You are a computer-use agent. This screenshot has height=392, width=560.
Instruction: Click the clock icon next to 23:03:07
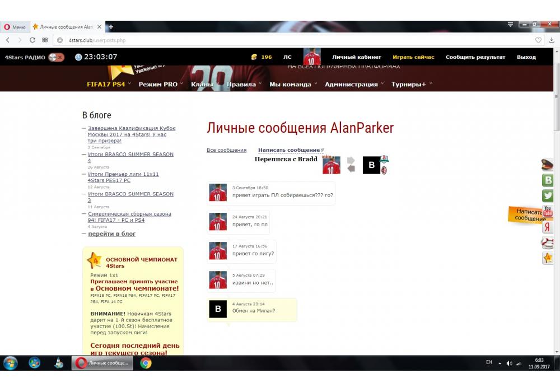(x=78, y=57)
